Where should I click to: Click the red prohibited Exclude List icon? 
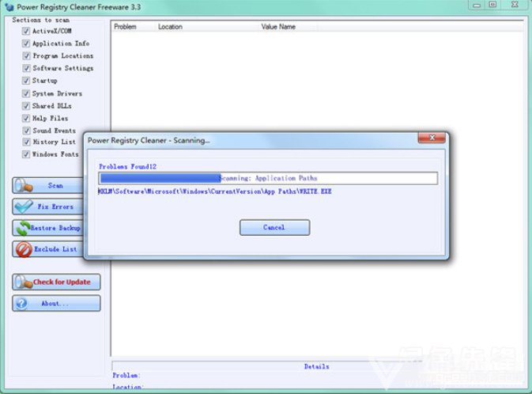coord(24,249)
